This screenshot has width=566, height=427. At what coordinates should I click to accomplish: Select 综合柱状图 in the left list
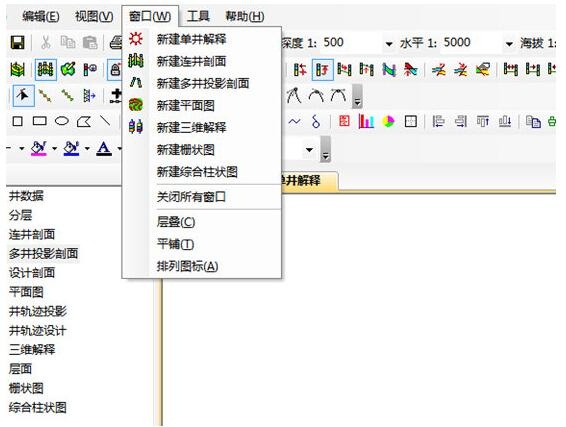tap(38, 408)
